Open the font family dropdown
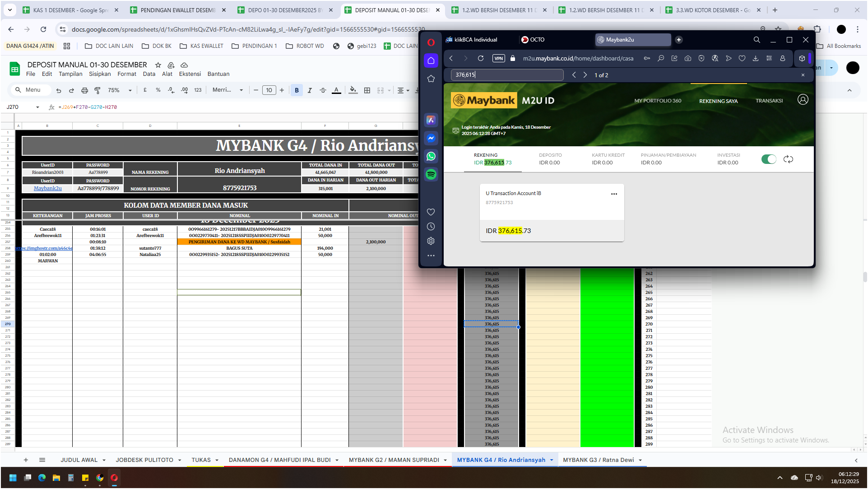 click(228, 90)
